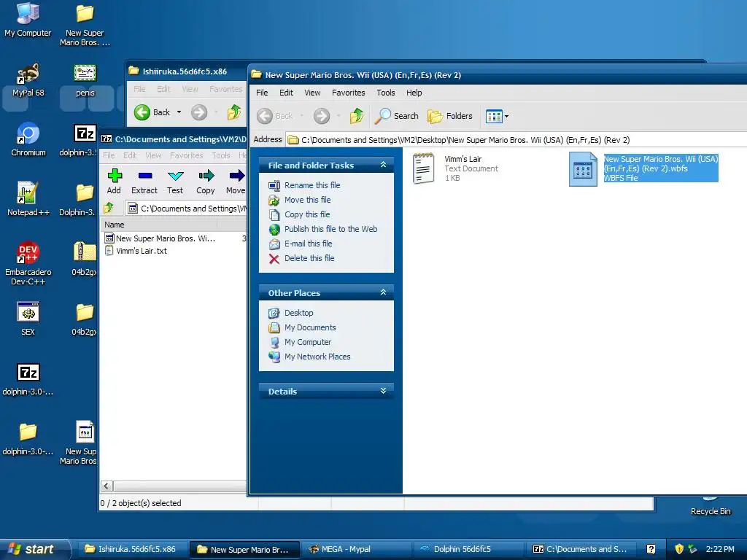Screen dimensions: 747x560
Task: Click Forward arrow in Ishiiruka window
Action: pyautogui.click(x=199, y=112)
